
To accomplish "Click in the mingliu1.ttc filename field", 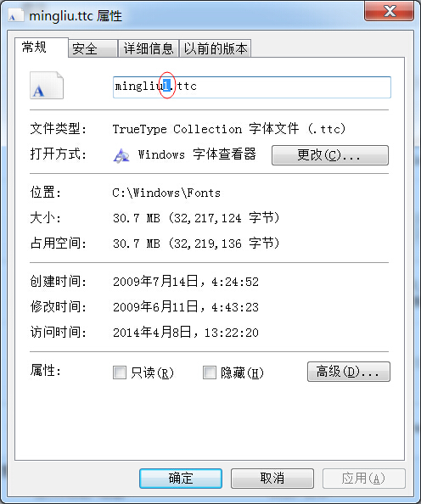I will pos(252,87).
